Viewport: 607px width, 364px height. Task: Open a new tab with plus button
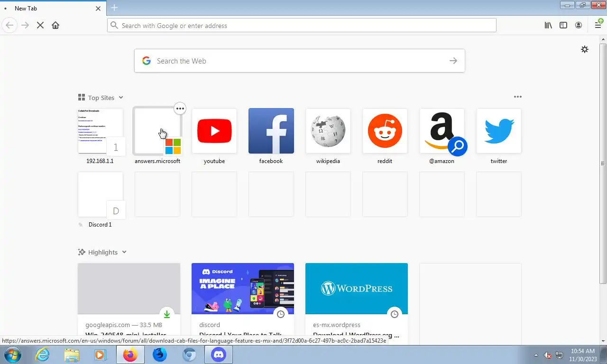coord(114,8)
